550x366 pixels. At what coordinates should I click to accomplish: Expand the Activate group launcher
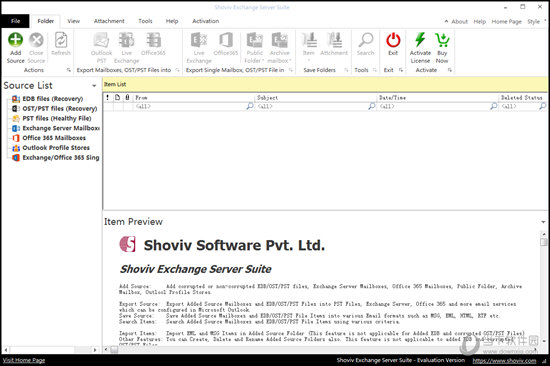449,70
